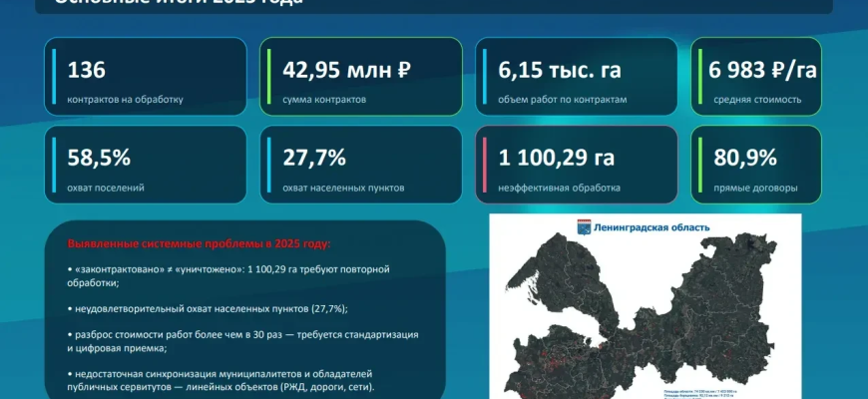
Task: Open the "6 983 ₽/га" average cost card
Action: point(756,76)
